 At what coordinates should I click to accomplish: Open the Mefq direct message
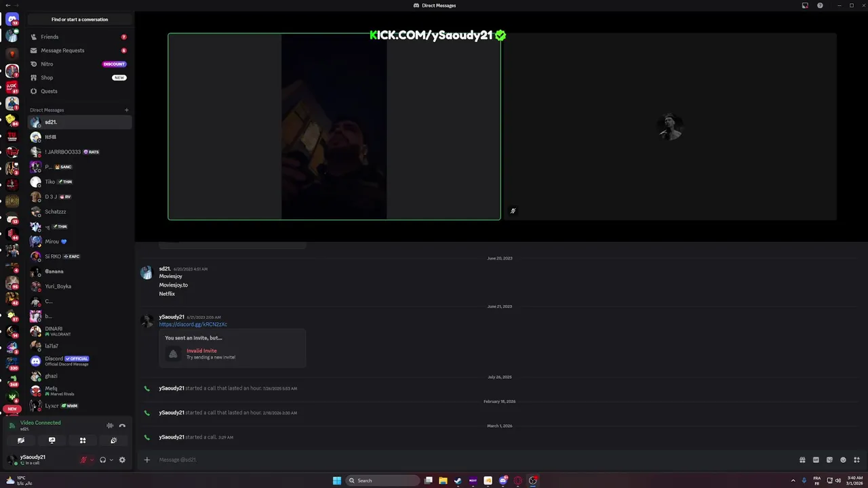point(79,390)
